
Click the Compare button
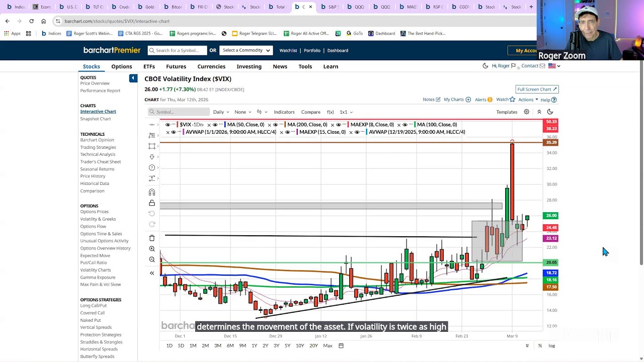tap(310, 112)
